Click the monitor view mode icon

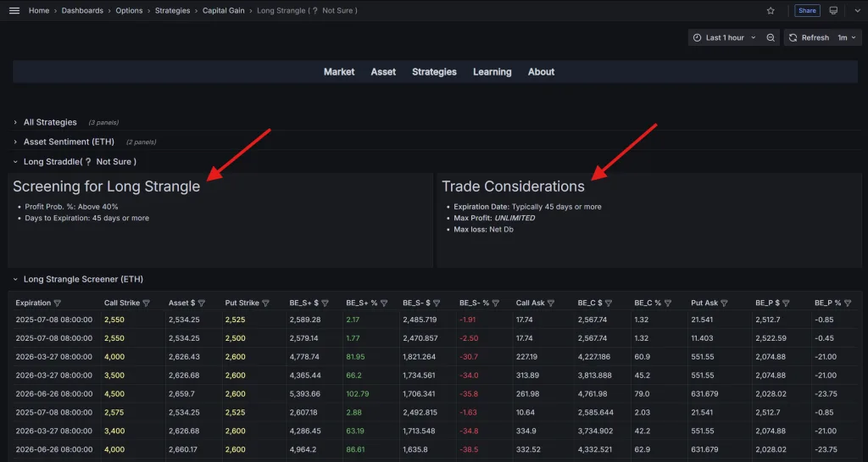(x=833, y=10)
